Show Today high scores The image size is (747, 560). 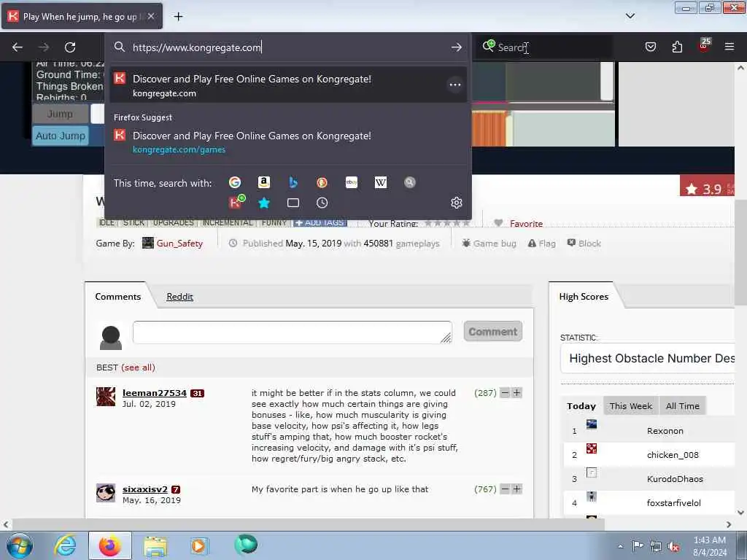click(x=581, y=406)
